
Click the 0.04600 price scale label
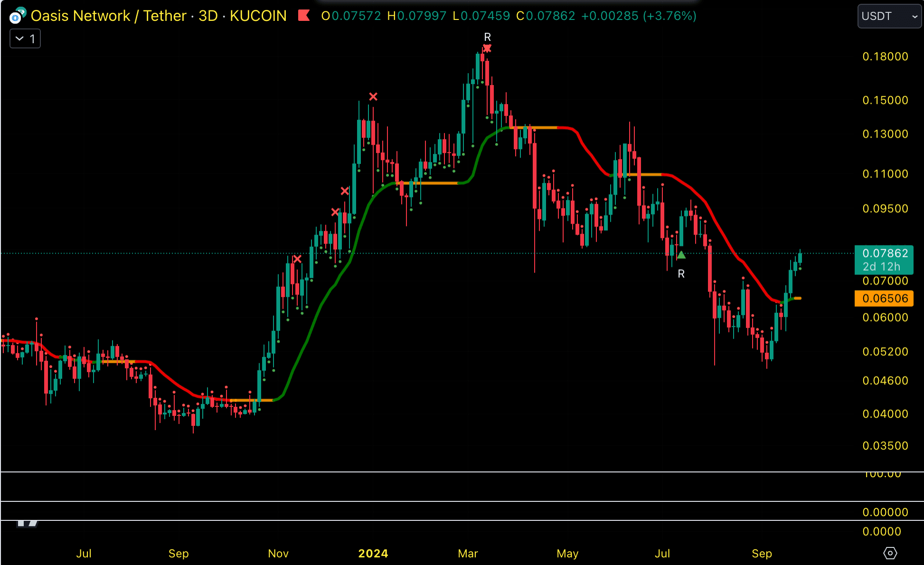(x=885, y=380)
